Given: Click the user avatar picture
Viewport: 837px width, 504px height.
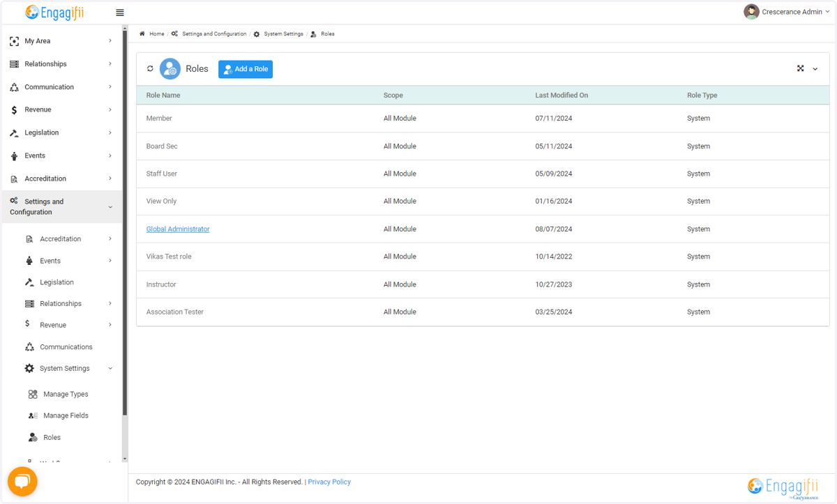Looking at the screenshot, I should coord(751,12).
